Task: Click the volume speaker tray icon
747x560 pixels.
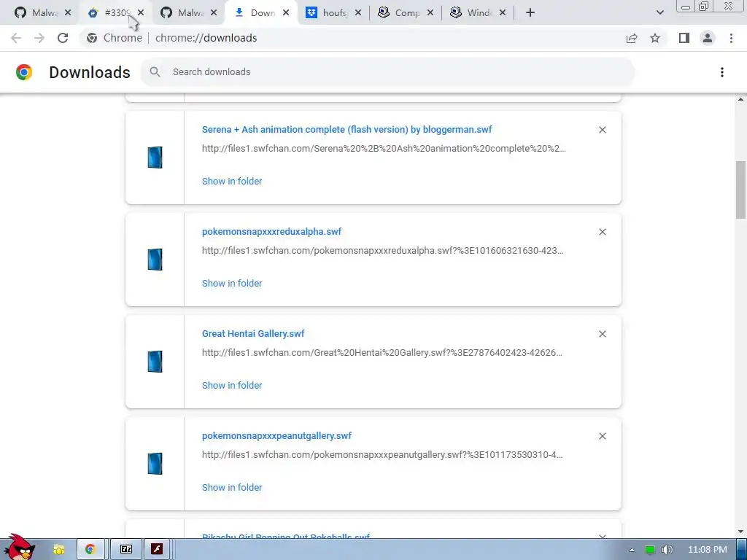Action: [667, 550]
